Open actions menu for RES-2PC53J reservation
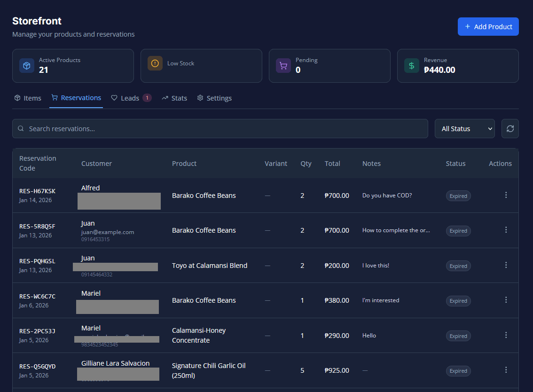 coord(506,335)
